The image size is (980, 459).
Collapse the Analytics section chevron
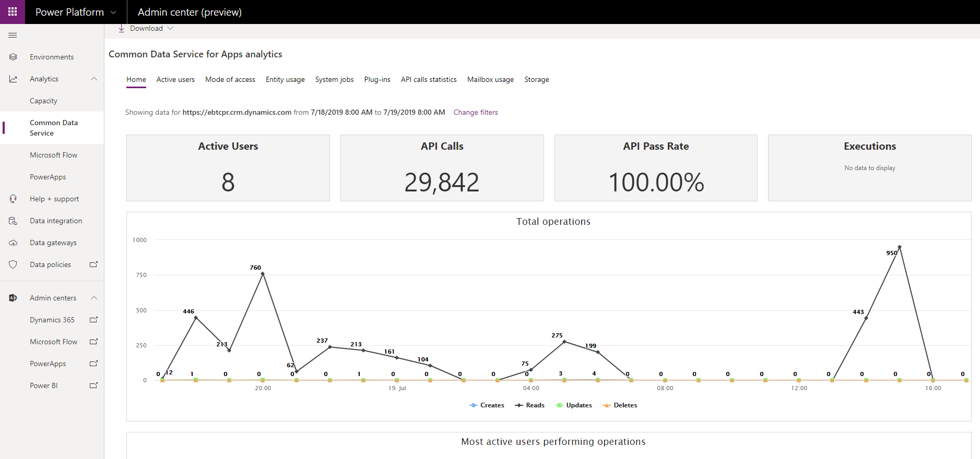point(94,79)
